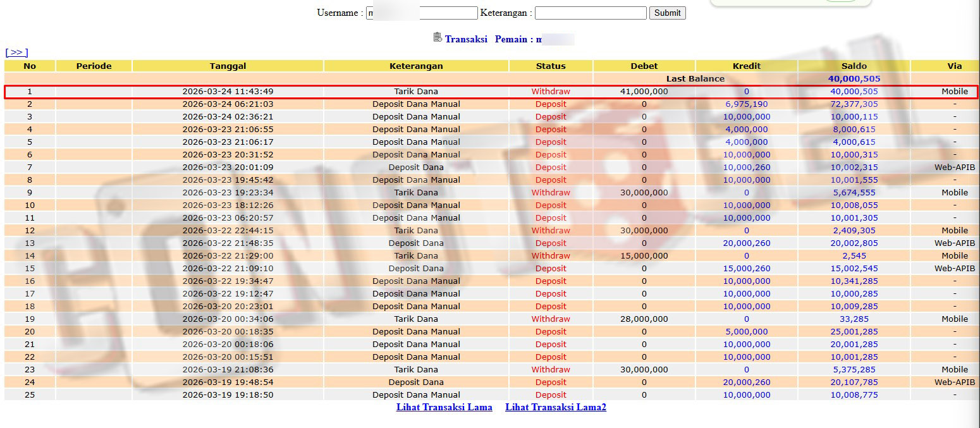Click saldo value 20,107,785
Image resolution: width=980 pixels, height=428 pixels.
[854, 382]
